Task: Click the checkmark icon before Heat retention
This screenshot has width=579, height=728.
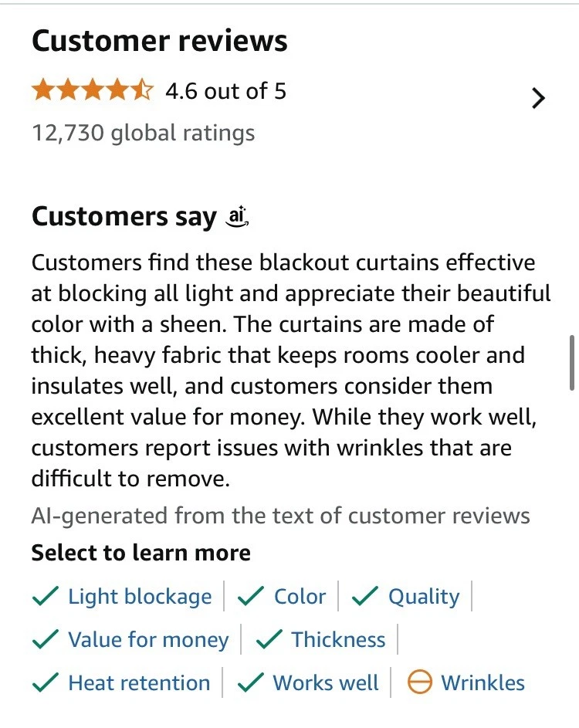Action: click(x=46, y=683)
